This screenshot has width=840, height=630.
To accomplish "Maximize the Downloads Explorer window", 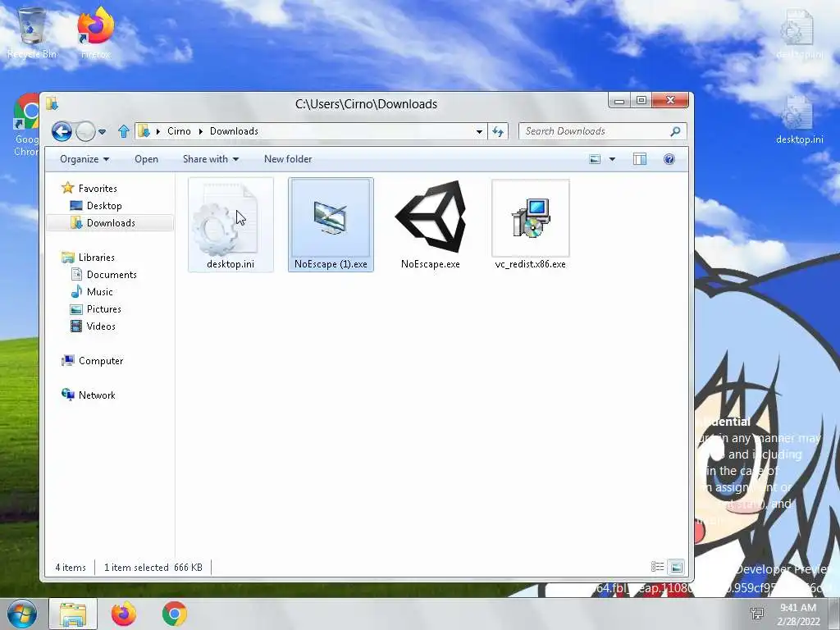I will 641,100.
